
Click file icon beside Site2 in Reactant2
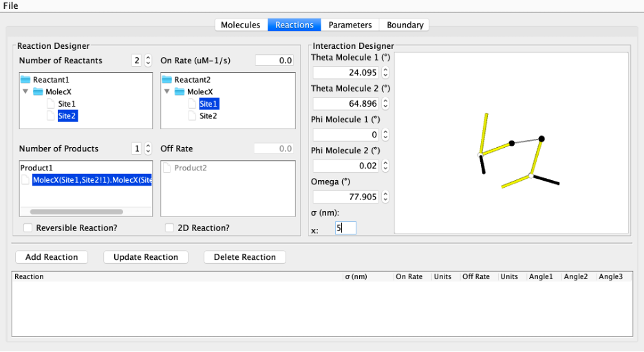(192, 116)
